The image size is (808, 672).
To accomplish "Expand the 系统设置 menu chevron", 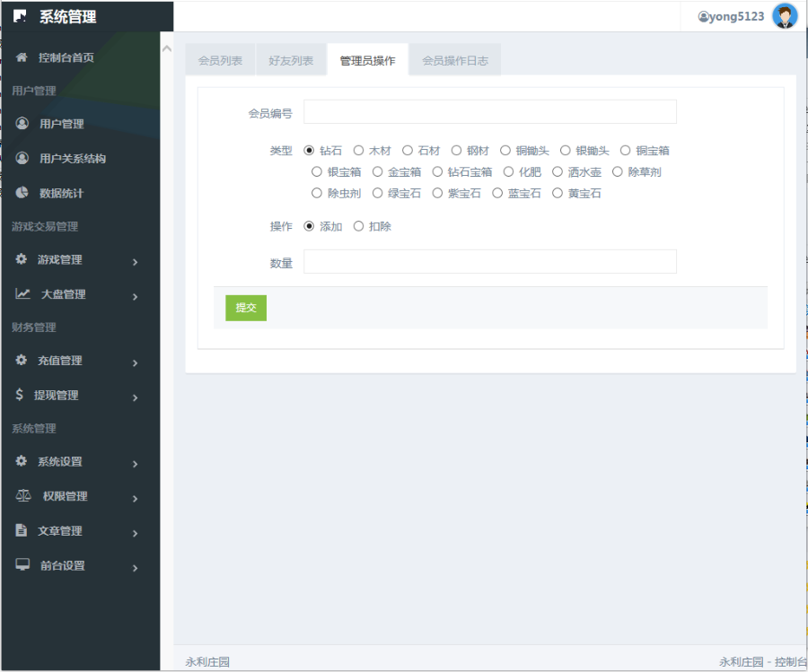I will coord(135,464).
